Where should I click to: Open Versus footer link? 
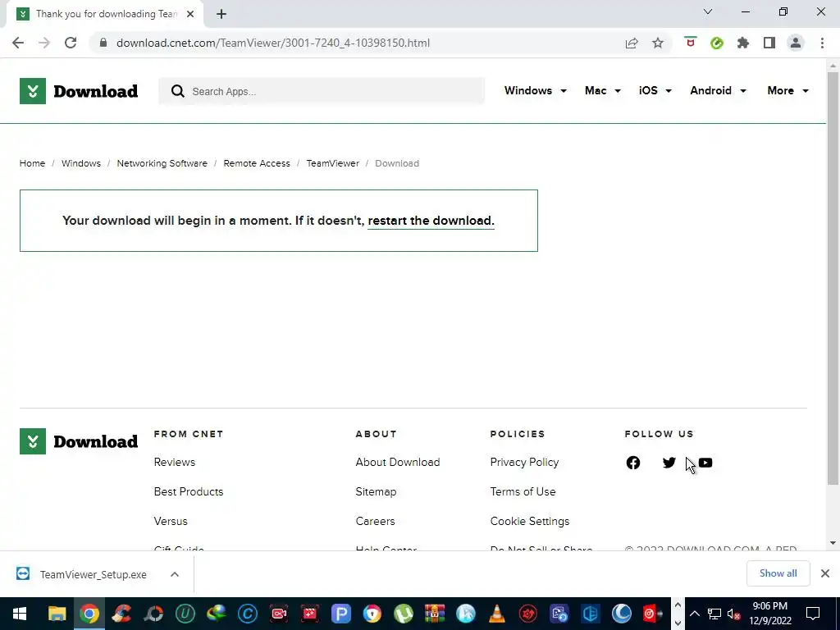pos(171,521)
